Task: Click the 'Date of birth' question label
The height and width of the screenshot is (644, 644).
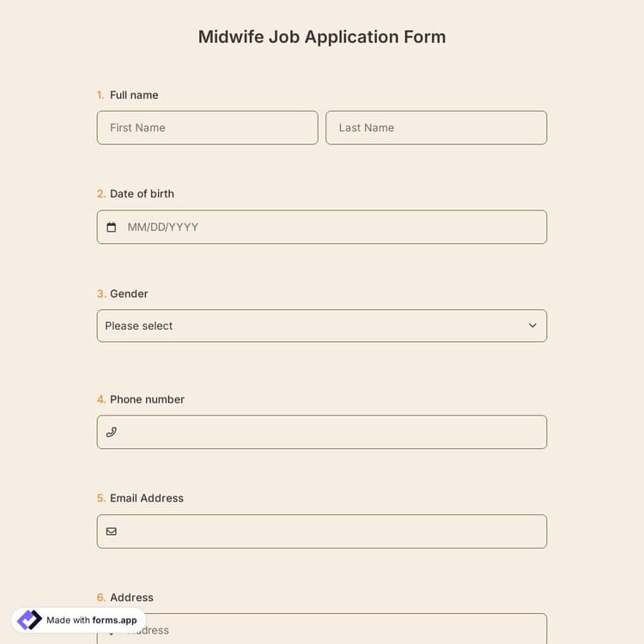Action: pos(142,194)
